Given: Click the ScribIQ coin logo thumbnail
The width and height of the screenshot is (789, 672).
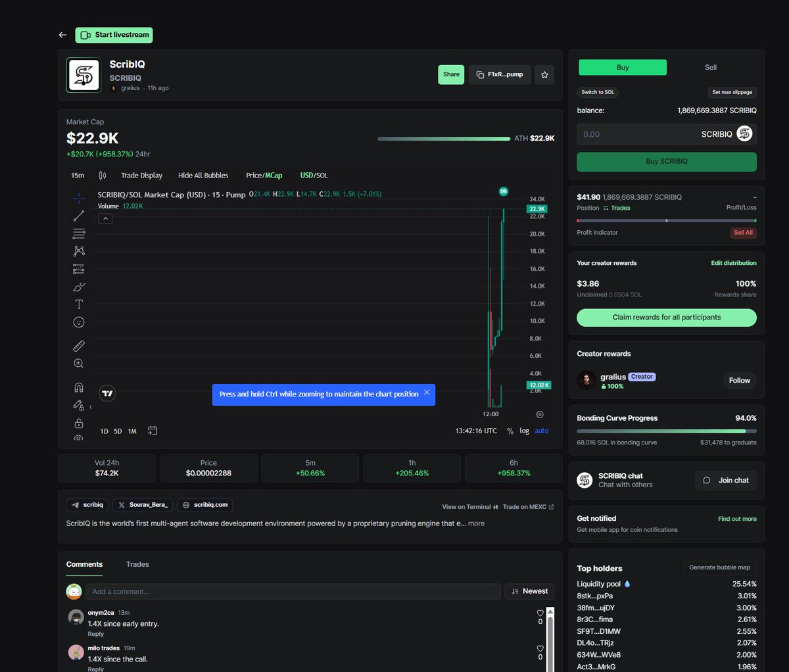Looking at the screenshot, I should [84, 76].
